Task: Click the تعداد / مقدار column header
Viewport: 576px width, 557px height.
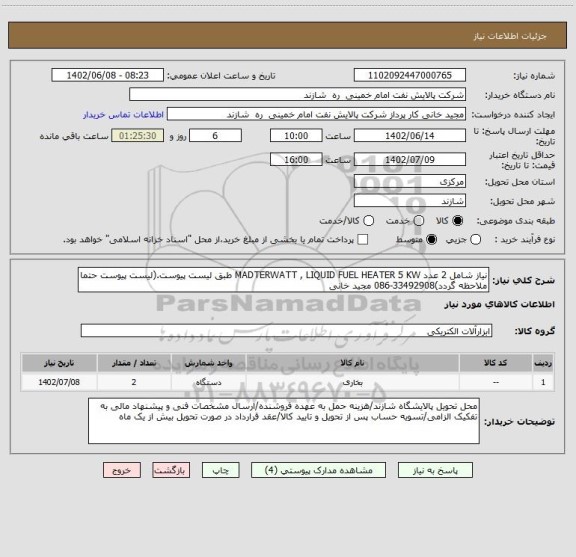Action: tap(134, 363)
